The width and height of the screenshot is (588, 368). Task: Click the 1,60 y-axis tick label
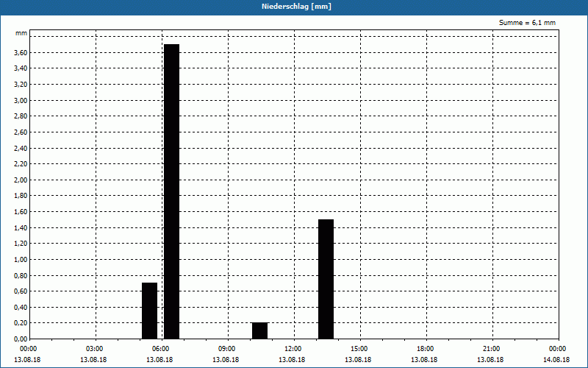tap(21, 212)
